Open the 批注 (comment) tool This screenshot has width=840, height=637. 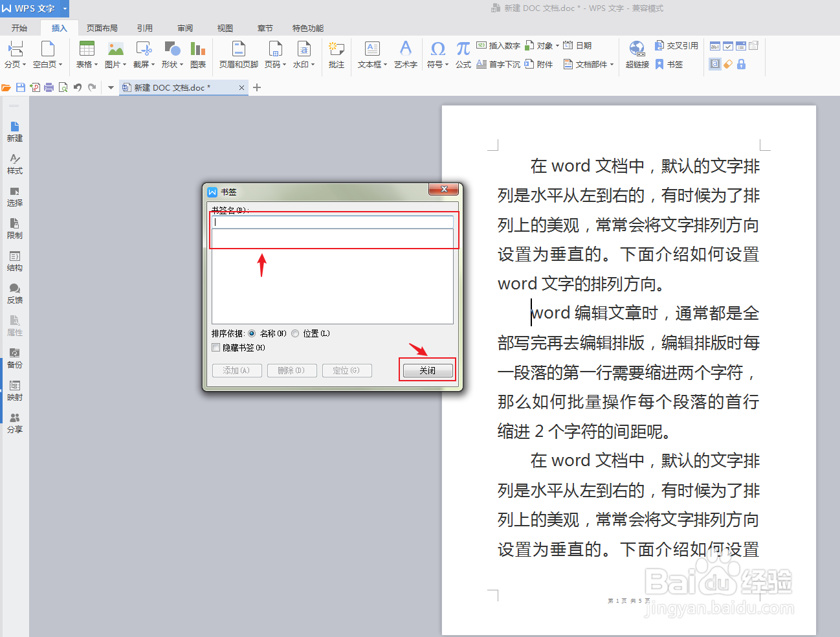(336, 53)
